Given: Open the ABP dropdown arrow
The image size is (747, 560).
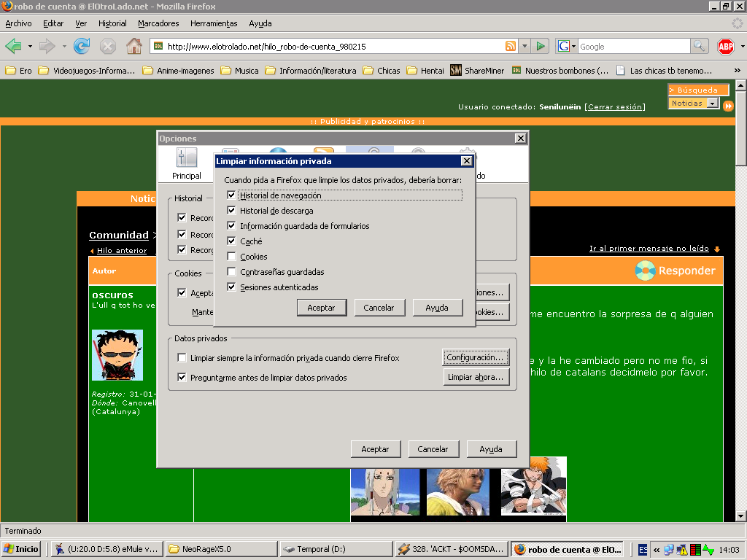Looking at the screenshot, I should 742,46.
